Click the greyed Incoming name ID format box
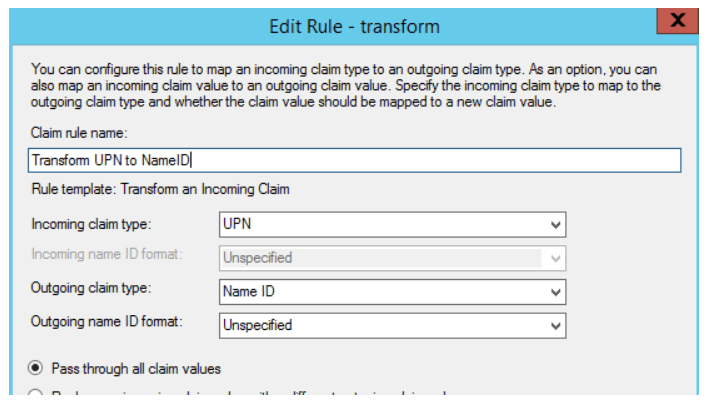Screen dimensions: 716x409 tap(380, 258)
